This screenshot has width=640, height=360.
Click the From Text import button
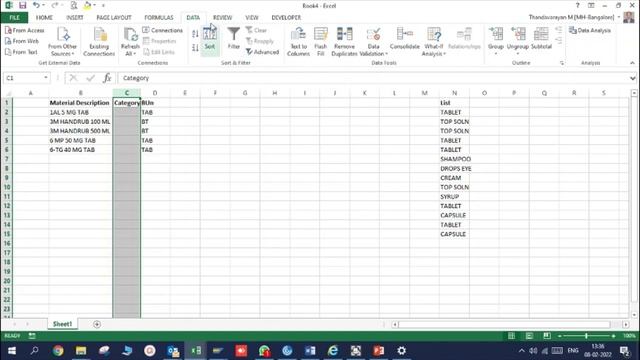click(21, 52)
